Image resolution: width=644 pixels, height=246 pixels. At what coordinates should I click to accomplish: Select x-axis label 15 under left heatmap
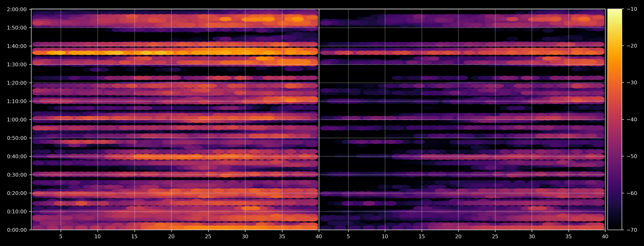coord(135,236)
